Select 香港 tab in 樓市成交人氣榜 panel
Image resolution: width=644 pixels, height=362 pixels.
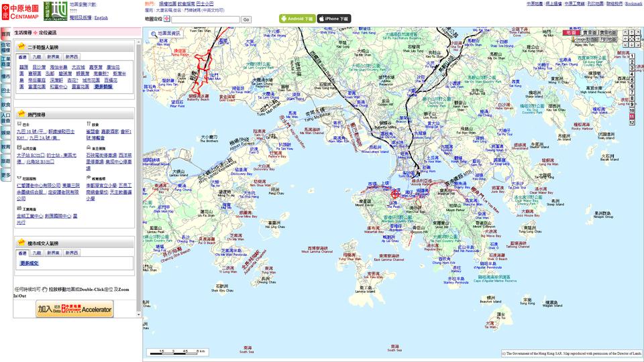tap(23, 253)
